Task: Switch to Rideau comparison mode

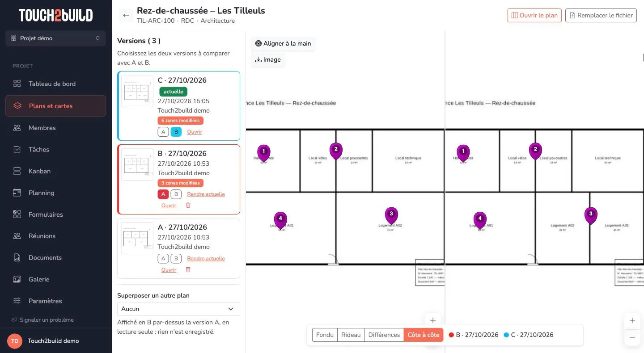Action: click(x=351, y=335)
